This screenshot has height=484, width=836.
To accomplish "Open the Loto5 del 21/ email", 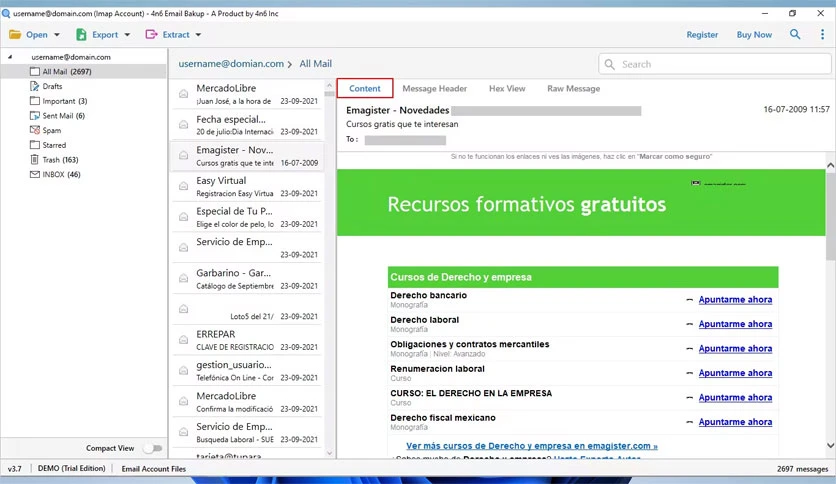I will coord(247,310).
